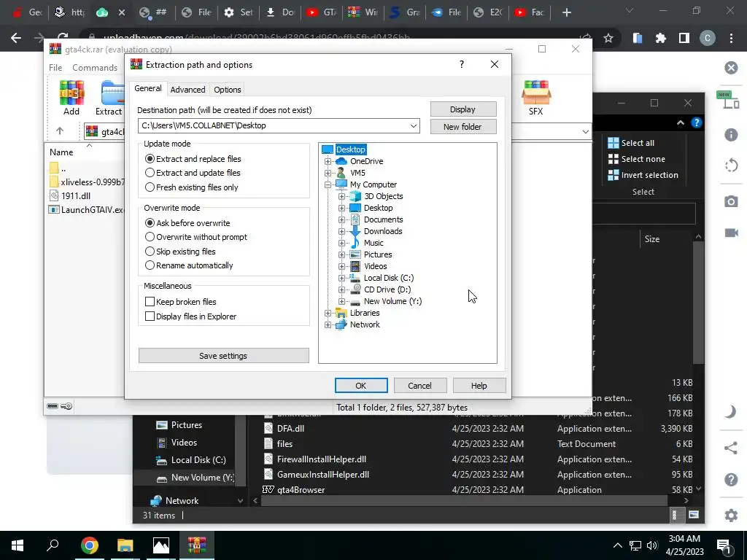
Task: Click the moon icon in right sidebar
Action: pos(731,411)
